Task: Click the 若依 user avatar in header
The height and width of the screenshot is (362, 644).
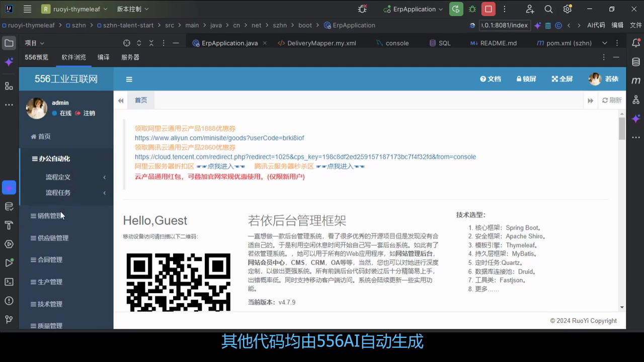Action: [x=595, y=79]
